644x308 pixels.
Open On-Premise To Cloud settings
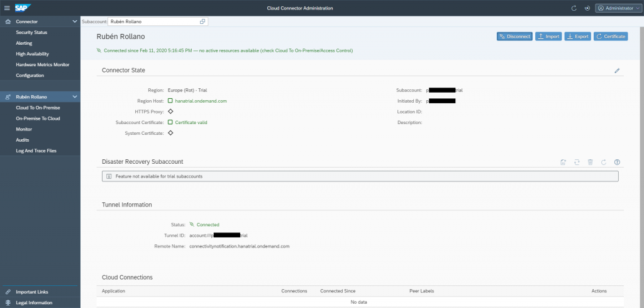click(x=38, y=118)
